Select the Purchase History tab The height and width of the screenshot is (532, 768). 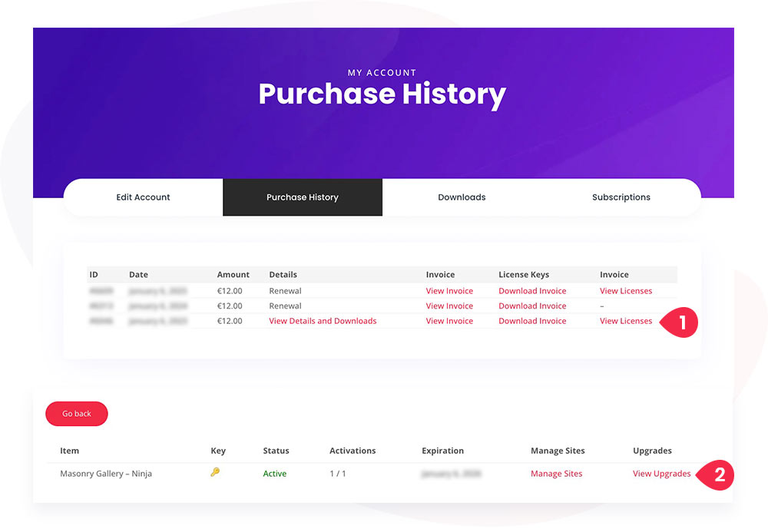(303, 197)
